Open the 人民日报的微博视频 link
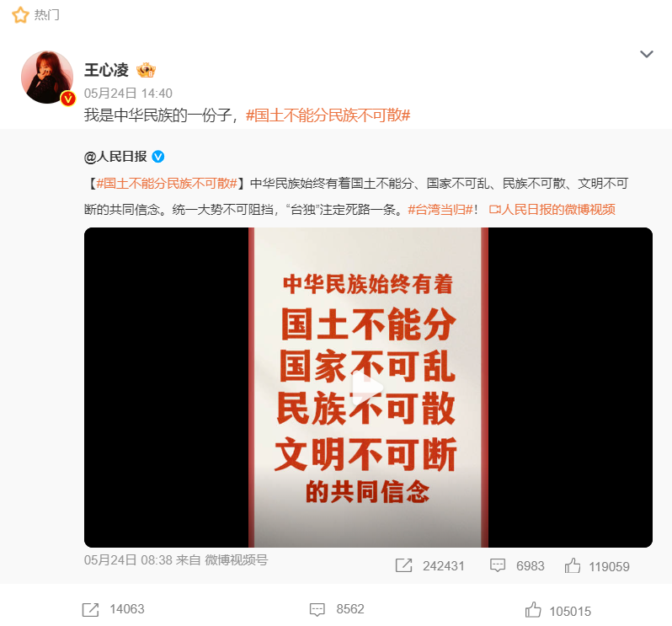 [x=552, y=209]
